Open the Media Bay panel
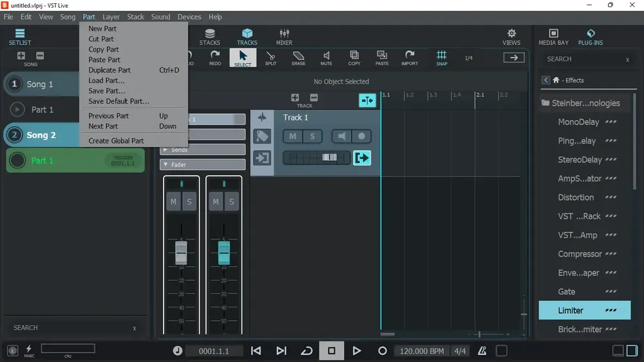This screenshot has height=362, width=644. click(554, 37)
